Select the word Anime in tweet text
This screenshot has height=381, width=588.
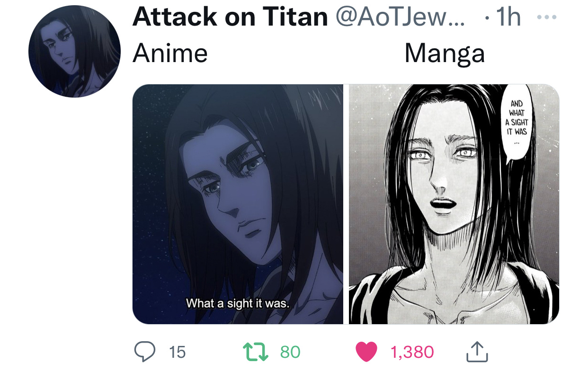coord(170,53)
